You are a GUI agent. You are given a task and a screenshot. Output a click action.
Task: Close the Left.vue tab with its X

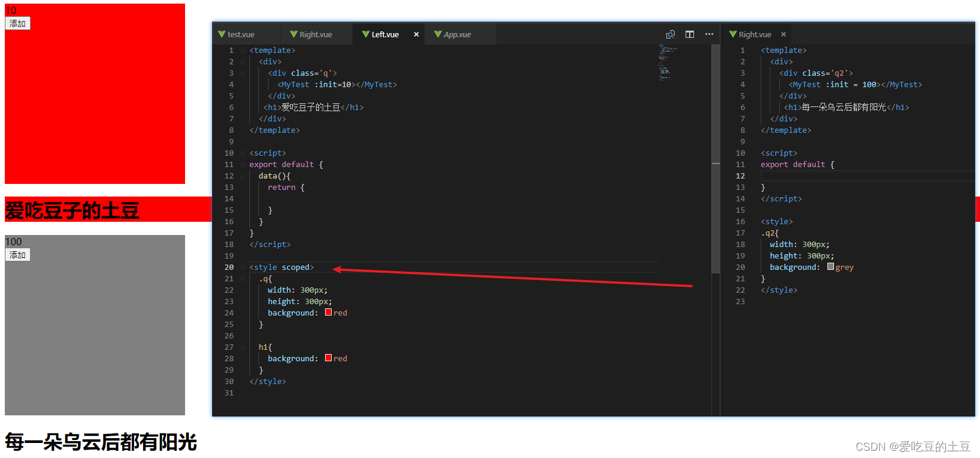coord(416,34)
